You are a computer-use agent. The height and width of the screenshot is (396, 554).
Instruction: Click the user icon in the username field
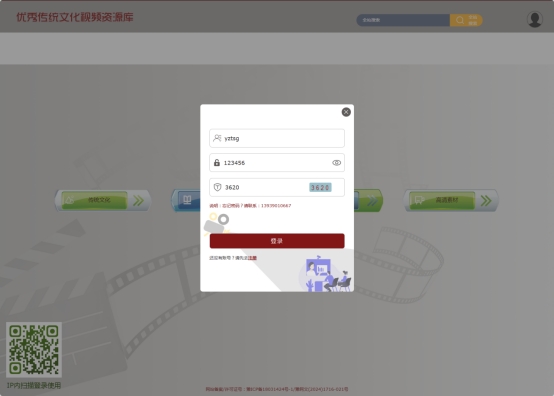point(217,138)
